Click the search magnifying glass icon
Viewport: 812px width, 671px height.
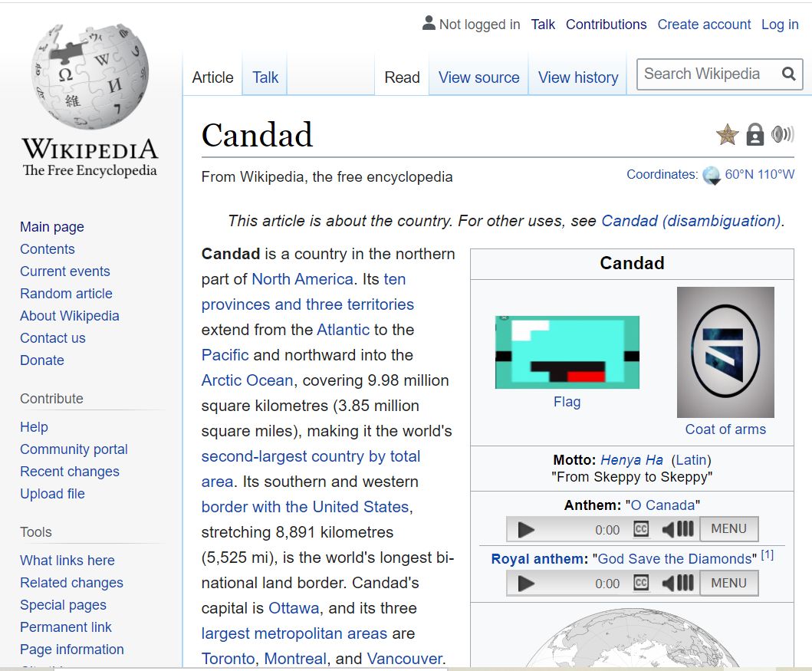coord(788,74)
